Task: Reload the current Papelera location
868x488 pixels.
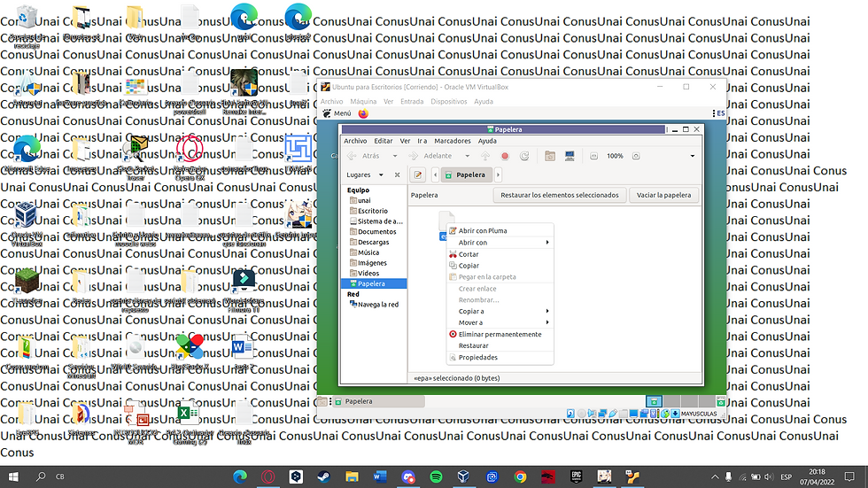Action: 524,156
